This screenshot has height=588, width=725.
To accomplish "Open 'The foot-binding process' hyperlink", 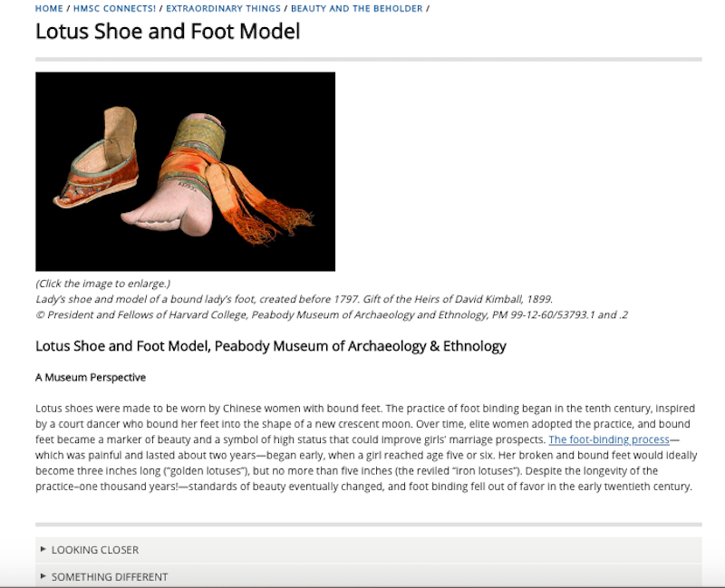I will (608, 439).
